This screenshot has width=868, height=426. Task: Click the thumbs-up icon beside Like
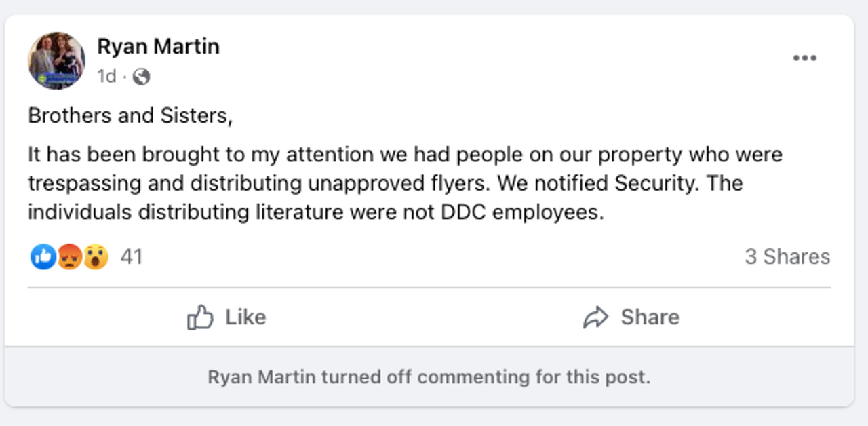pos(200,317)
